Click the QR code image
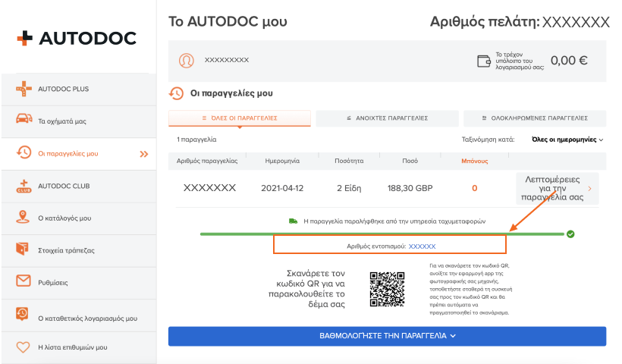This screenshot has height=364, width=622. tap(387, 289)
